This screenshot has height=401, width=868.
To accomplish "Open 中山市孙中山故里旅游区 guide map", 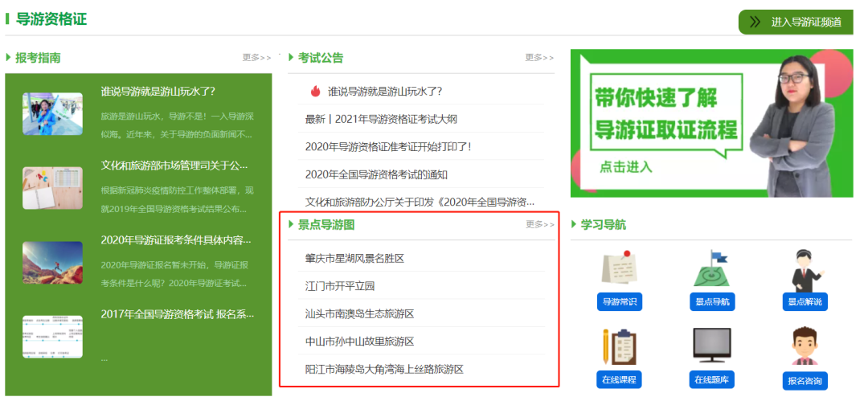I will click(359, 342).
